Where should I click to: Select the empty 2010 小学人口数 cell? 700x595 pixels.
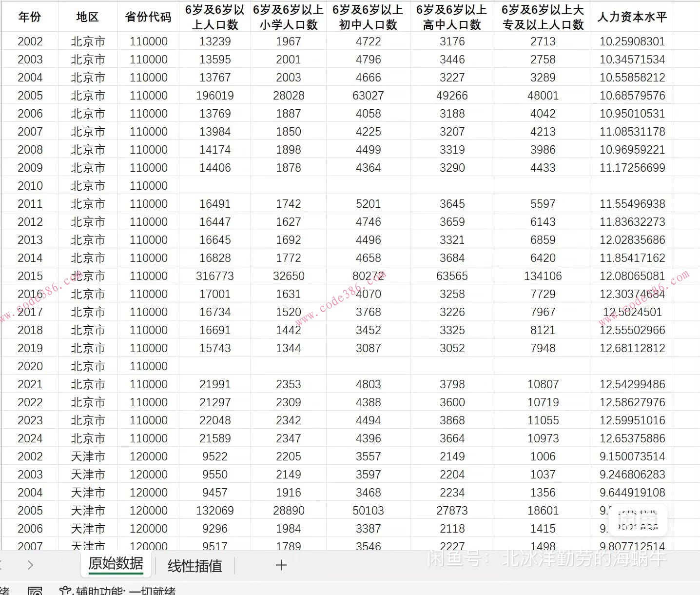pyautogui.click(x=289, y=185)
